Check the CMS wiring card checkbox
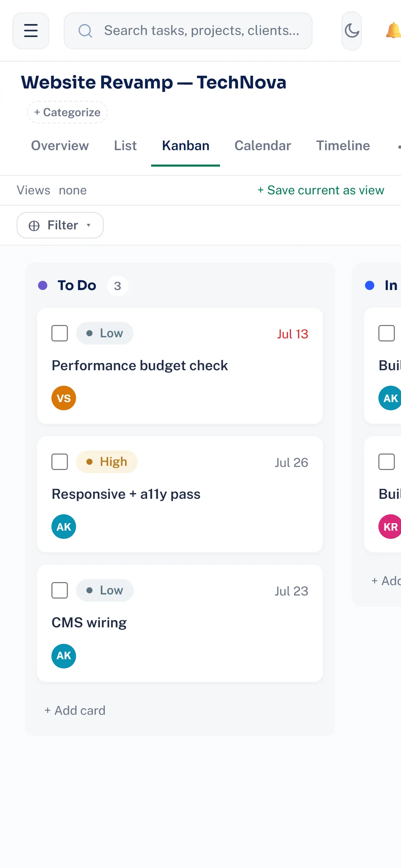Viewport: 401px width, 868px height. tap(60, 590)
